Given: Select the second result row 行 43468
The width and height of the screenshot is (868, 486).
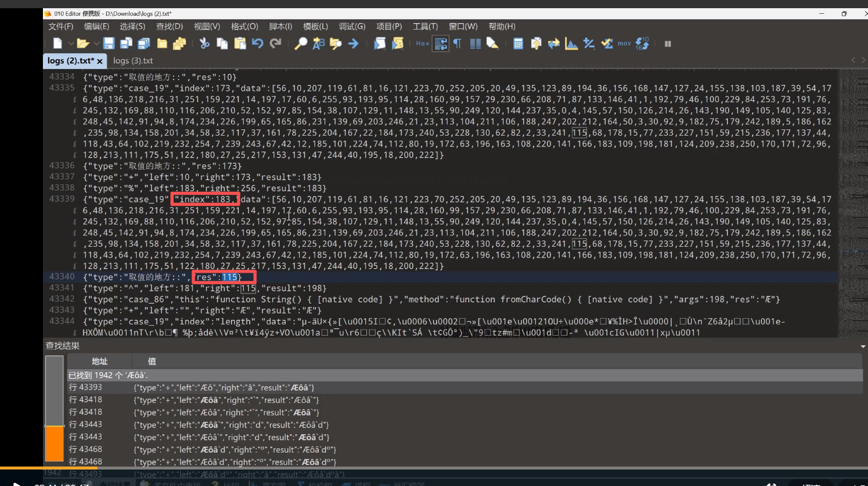Looking at the screenshot, I should [x=465, y=461].
